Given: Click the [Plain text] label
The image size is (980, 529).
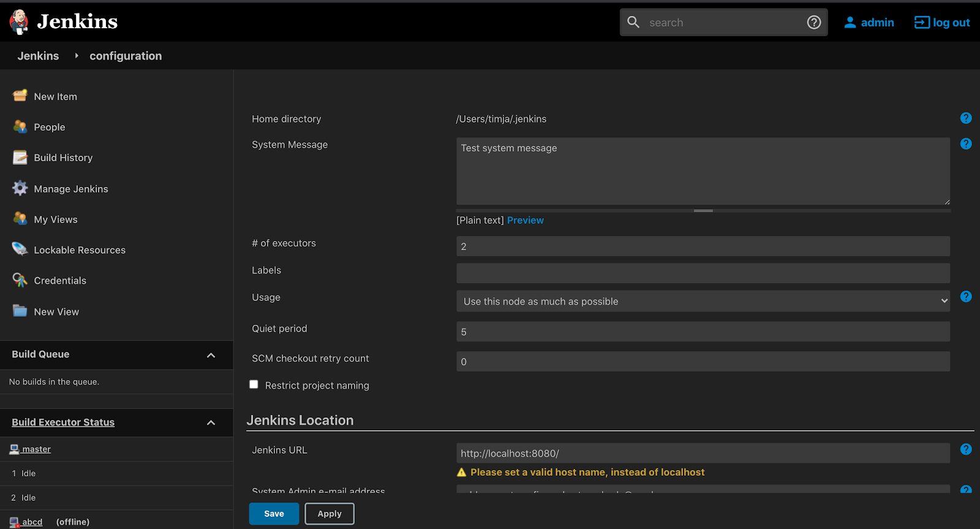Looking at the screenshot, I should pyautogui.click(x=480, y=220).
